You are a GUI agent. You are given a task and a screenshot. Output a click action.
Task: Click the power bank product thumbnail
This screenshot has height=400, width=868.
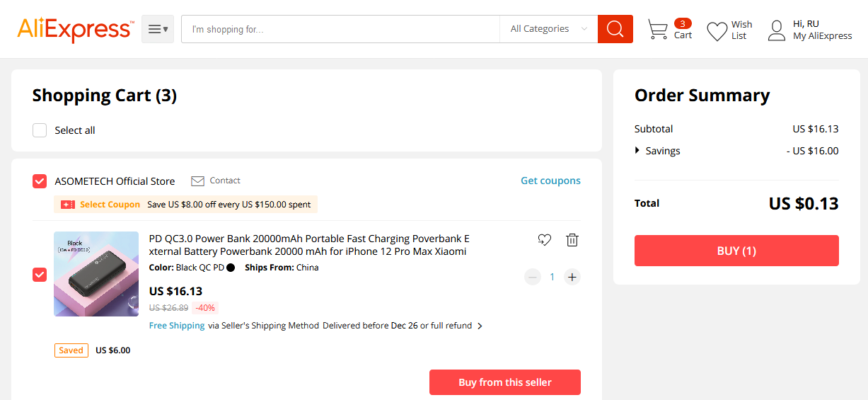[96, 274]
